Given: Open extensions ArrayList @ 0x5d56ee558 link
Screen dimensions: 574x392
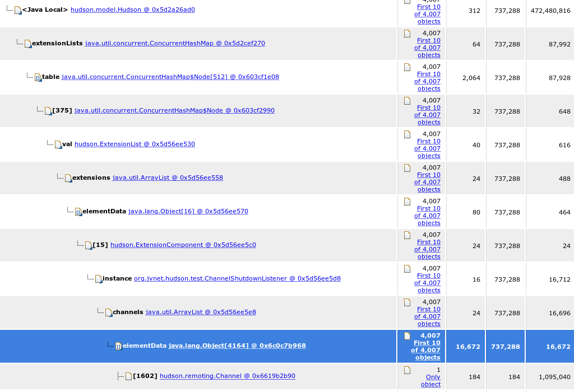Looking at the screenshot, I should click(168, 178).
